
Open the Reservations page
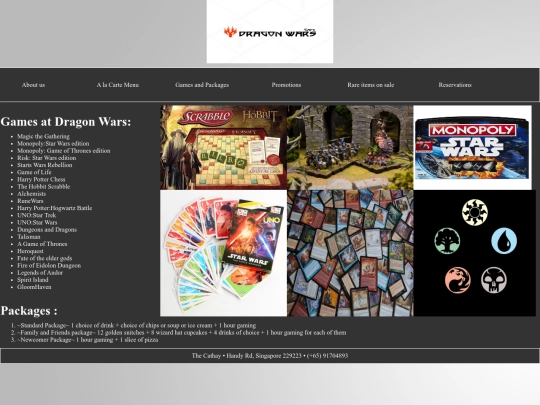coord(455,85)
